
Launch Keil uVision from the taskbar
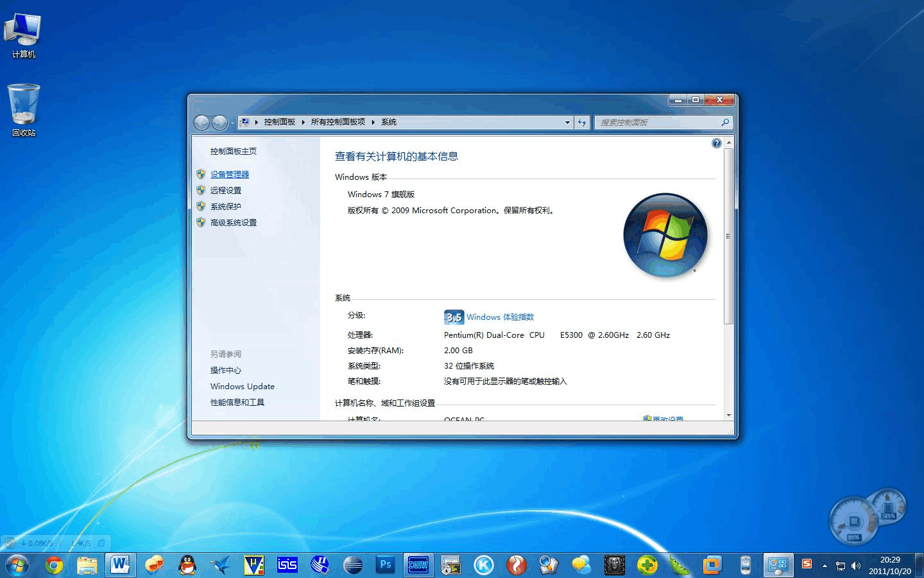(x=253, y=565)
